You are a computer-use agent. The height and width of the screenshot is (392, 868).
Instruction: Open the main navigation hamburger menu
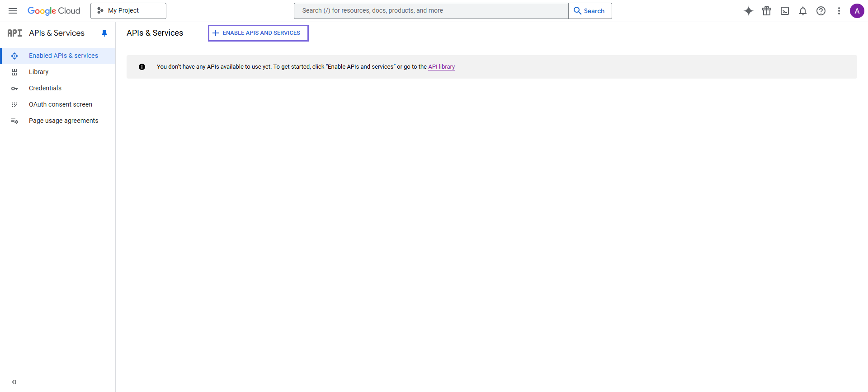pyautogui.click(x=13, y=11)
